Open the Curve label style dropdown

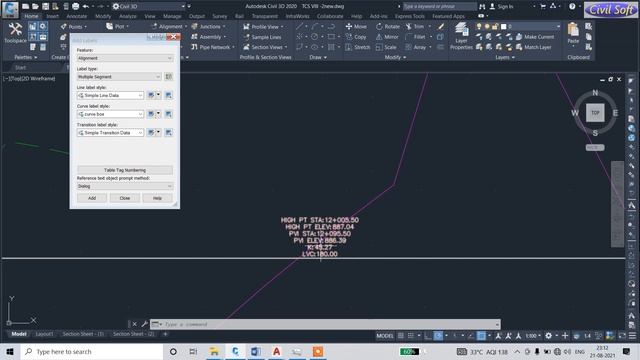pos(110,114)
